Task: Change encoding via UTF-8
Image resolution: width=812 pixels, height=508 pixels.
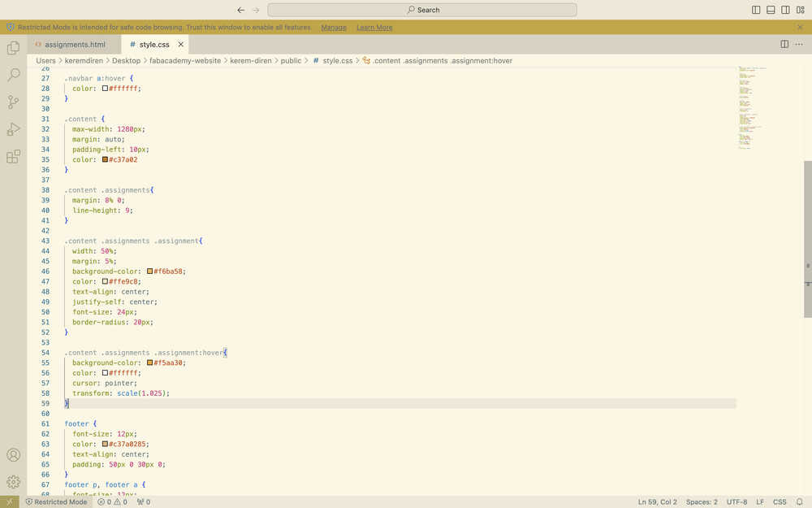Action: click(x=736, y=501)
